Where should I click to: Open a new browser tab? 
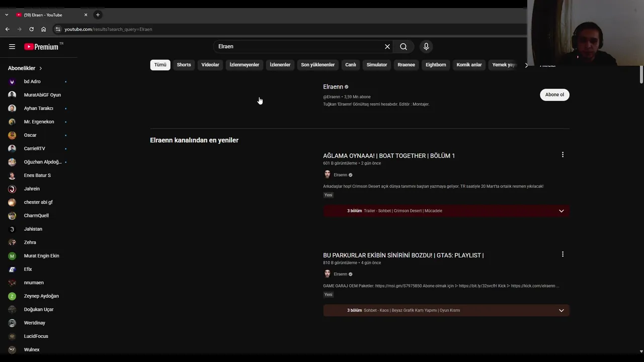coord(98,15)
